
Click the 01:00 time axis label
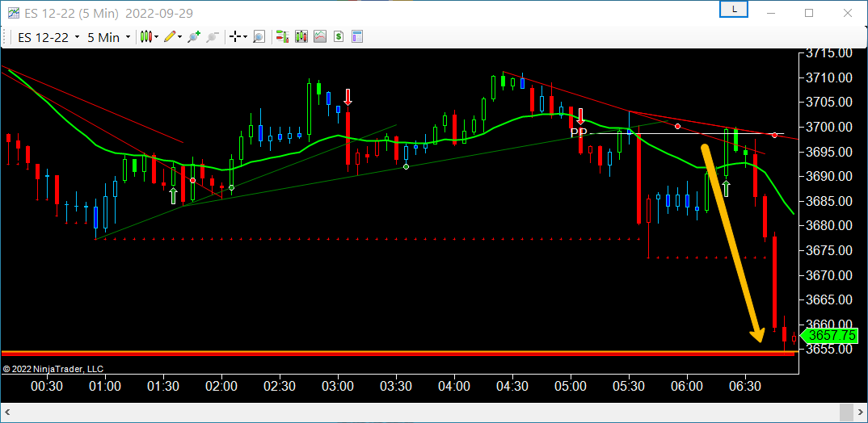point(105,385)
